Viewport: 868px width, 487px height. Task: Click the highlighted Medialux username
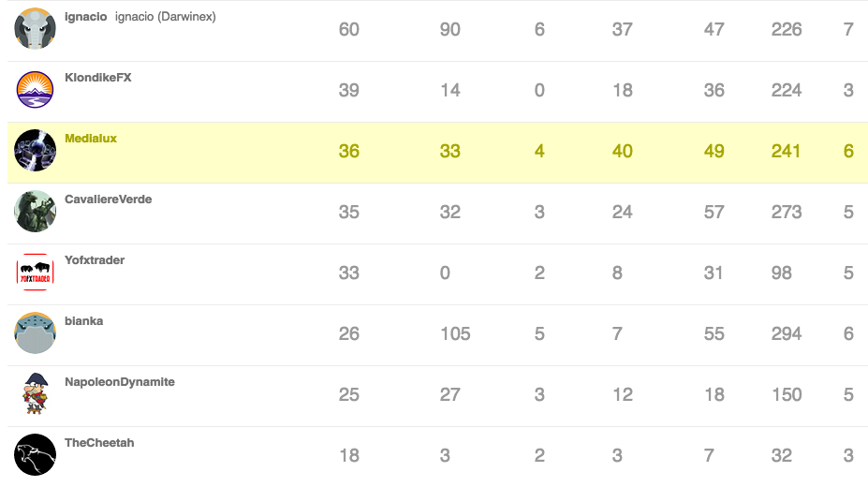coord(91,139)
